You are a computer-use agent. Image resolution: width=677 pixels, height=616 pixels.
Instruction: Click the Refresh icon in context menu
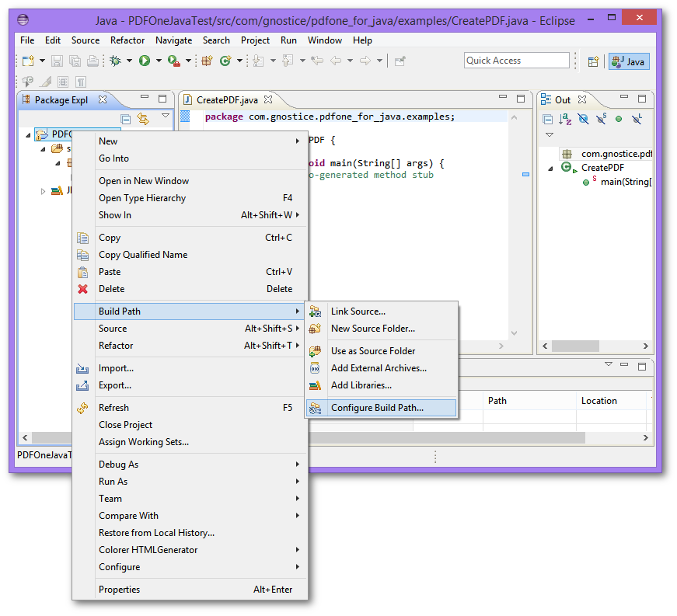point(82,408)
